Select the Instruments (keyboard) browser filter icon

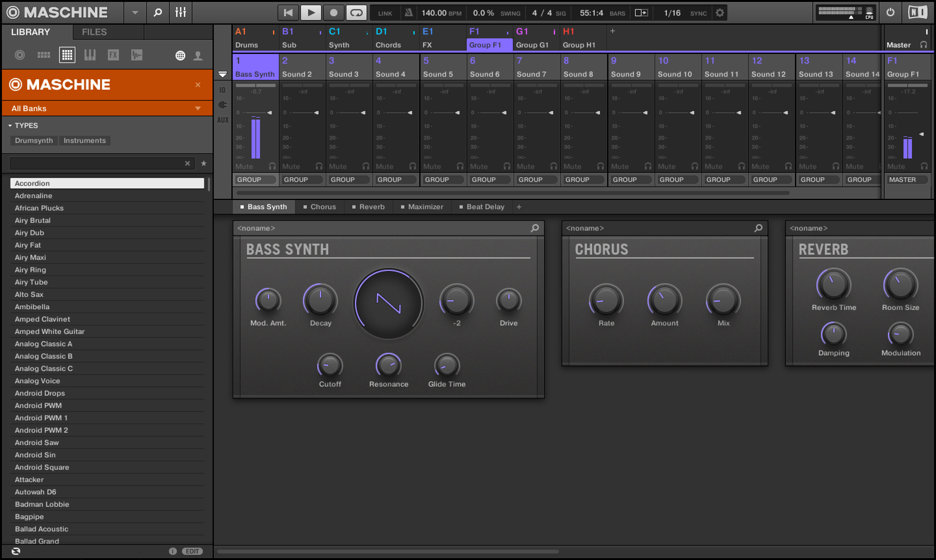[90, 55]
